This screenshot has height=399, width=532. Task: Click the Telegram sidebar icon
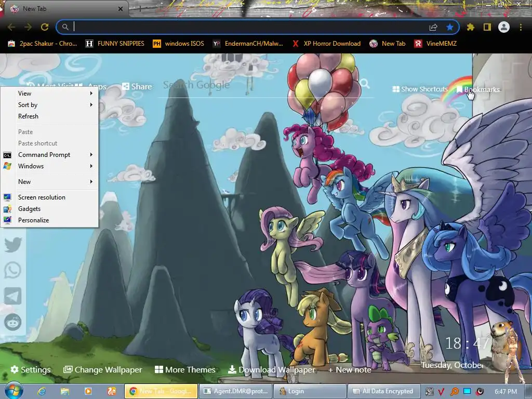13,296
